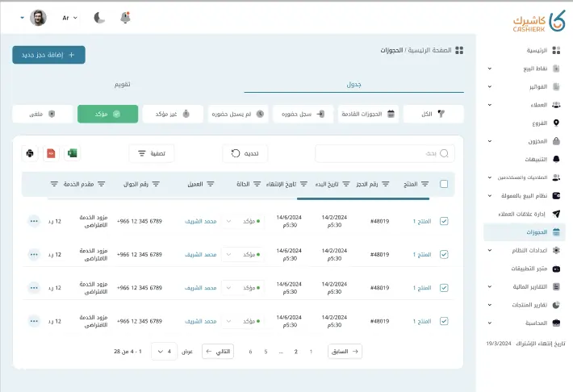Select the ملغى (cancelled) filter chip
Screen dimensions: 573x392
click(x=43, y=114)
